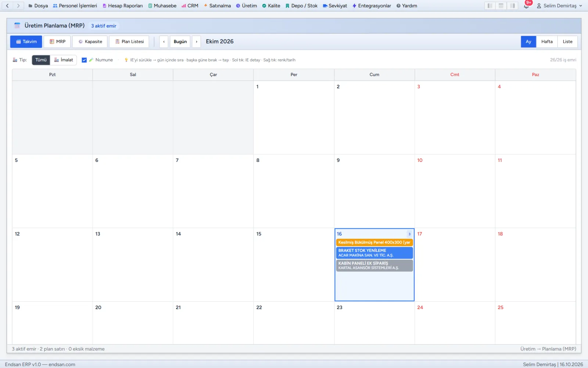Select the Hafta view toggle
This screenshot has height=368, width=588.
coord(547,42)
